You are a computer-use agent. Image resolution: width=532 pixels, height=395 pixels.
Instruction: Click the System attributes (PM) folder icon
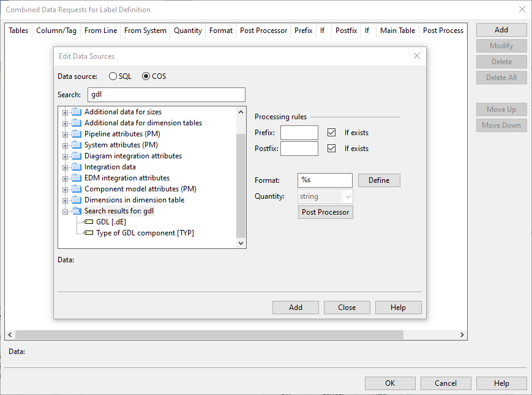[77, 145]
